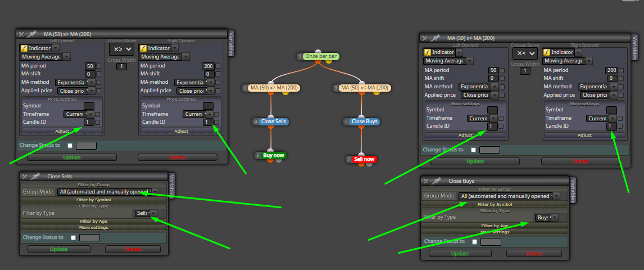Open Variables tab on MA (50) x> panel

[230, 43]
